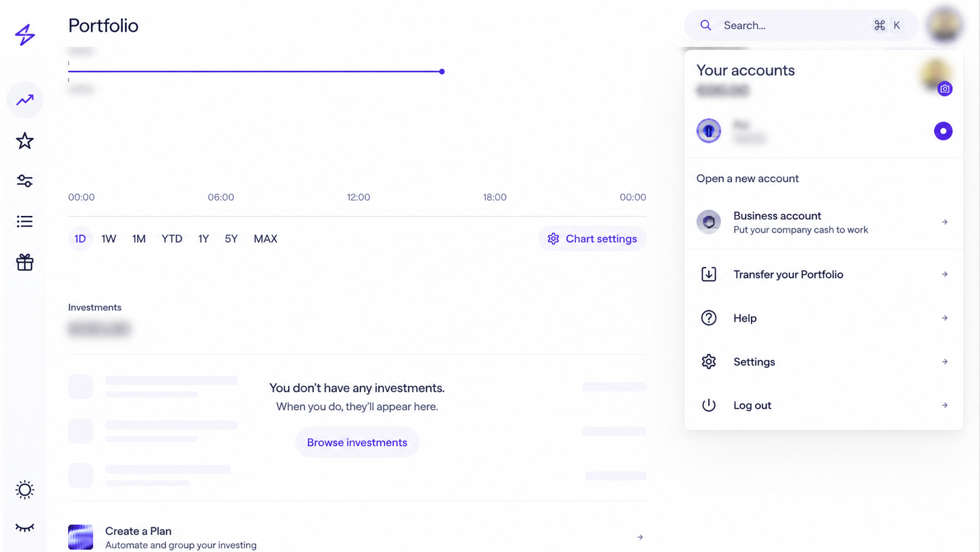Select the YTD chart range
The image size is (980, 552).
pyautogui.click(x=172, y=239)
